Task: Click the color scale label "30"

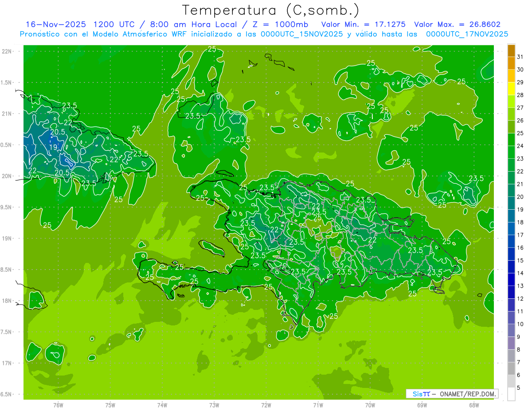Action: tap(520, 70)
